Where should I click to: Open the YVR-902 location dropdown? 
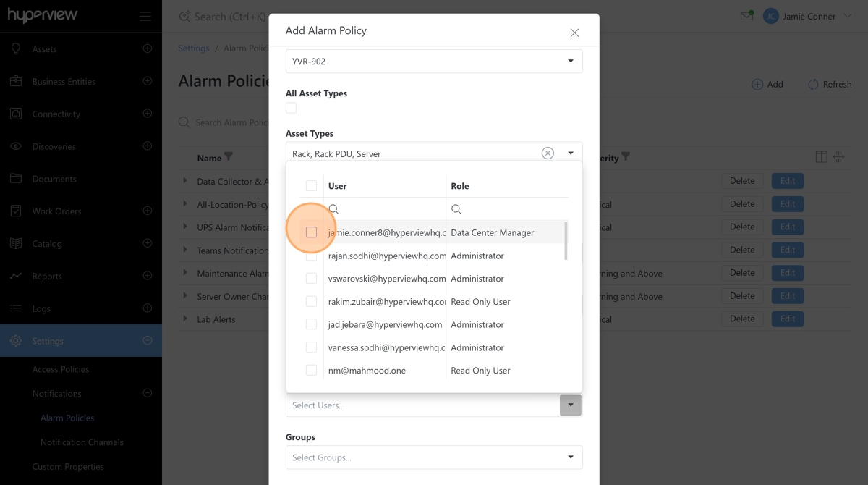coord(570,62)
